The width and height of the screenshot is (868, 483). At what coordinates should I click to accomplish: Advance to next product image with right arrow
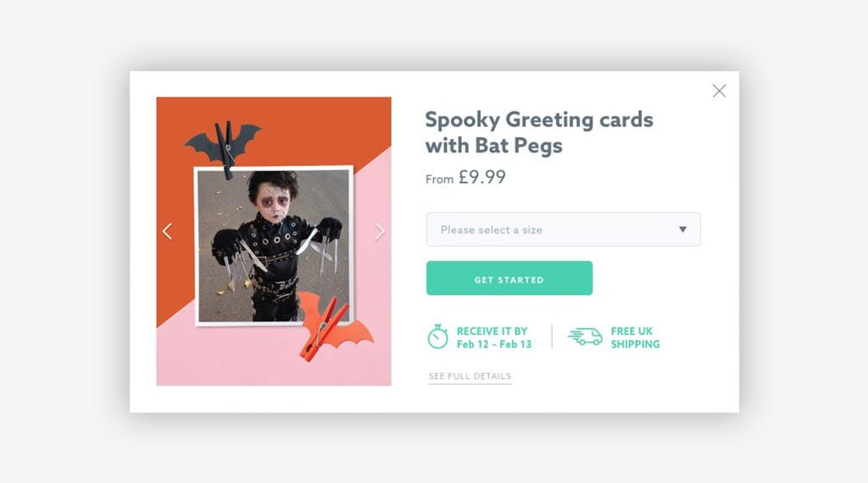(379, 231)
